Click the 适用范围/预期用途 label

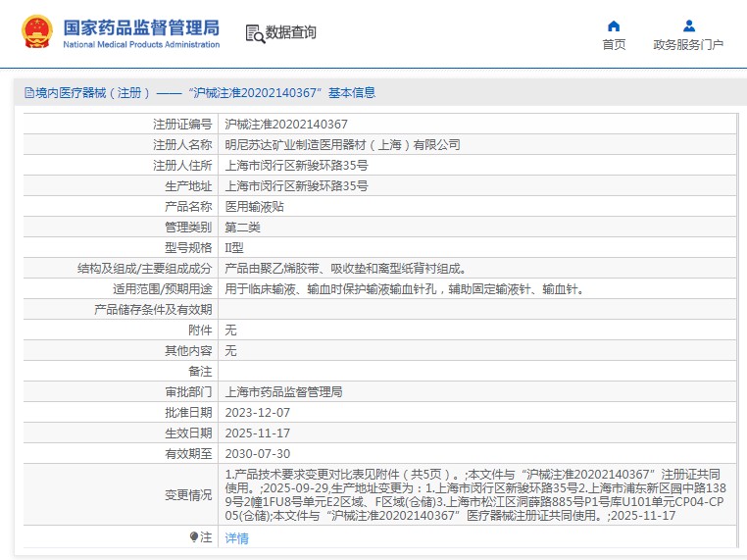point(163,288)
